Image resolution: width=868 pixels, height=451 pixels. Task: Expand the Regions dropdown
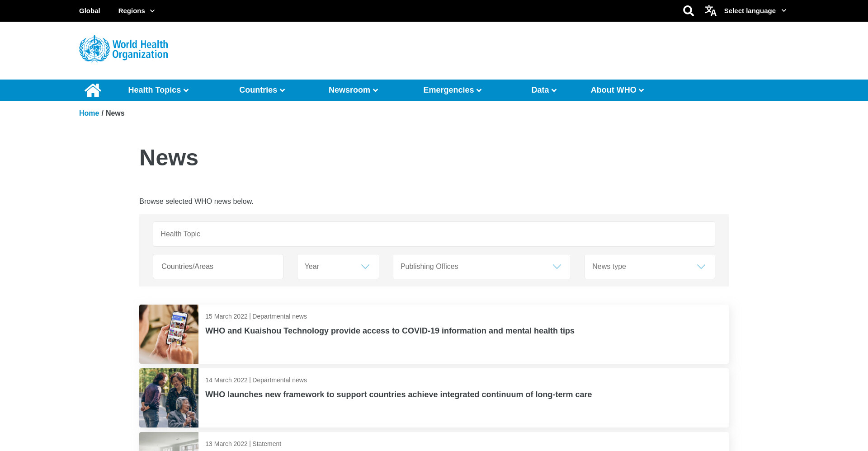[x=137, y=11]
